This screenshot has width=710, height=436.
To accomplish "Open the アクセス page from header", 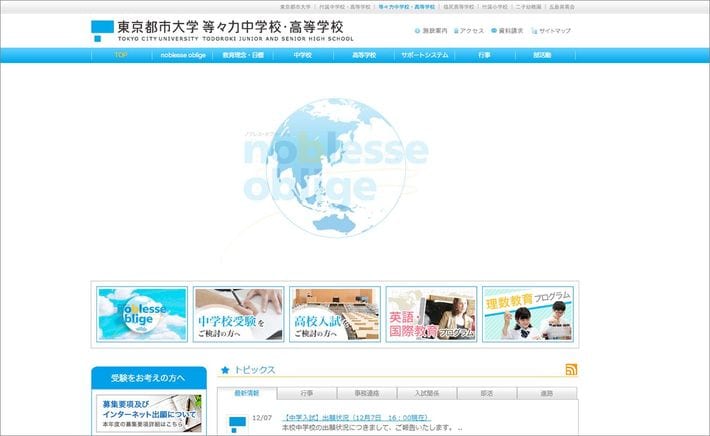I will pyautogui.click(x=469, y=31).
